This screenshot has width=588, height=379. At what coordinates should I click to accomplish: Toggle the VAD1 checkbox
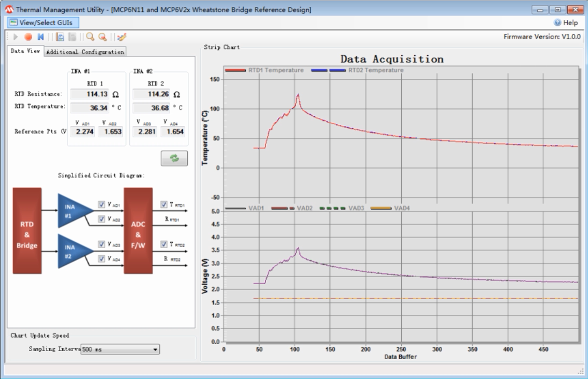point(101,204)
